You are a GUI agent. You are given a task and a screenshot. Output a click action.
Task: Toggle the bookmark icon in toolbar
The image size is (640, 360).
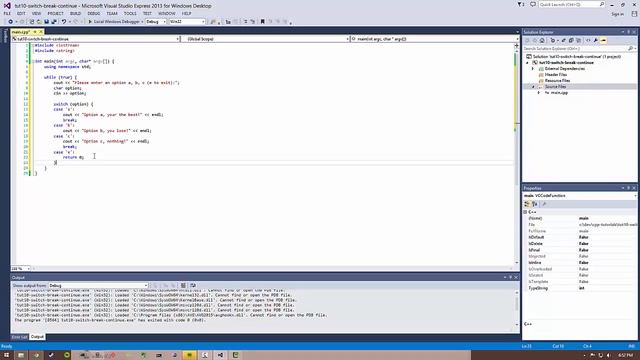[x=262, y=22]
